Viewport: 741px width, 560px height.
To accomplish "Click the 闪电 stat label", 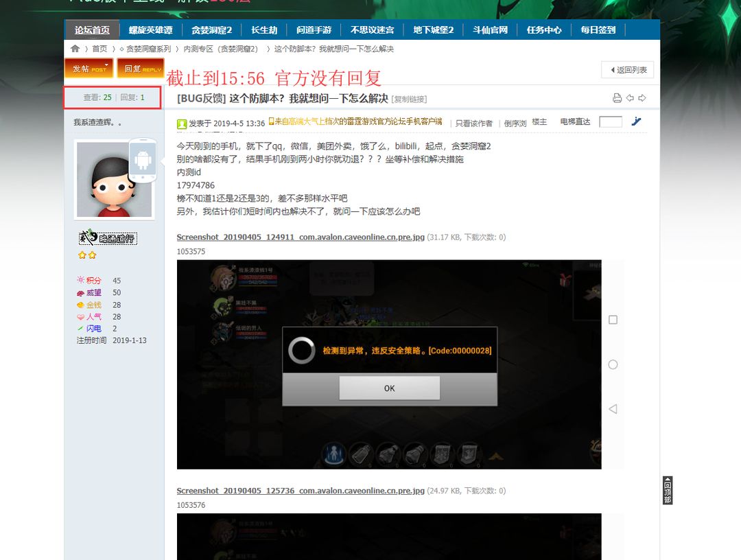I will point(93,329).
